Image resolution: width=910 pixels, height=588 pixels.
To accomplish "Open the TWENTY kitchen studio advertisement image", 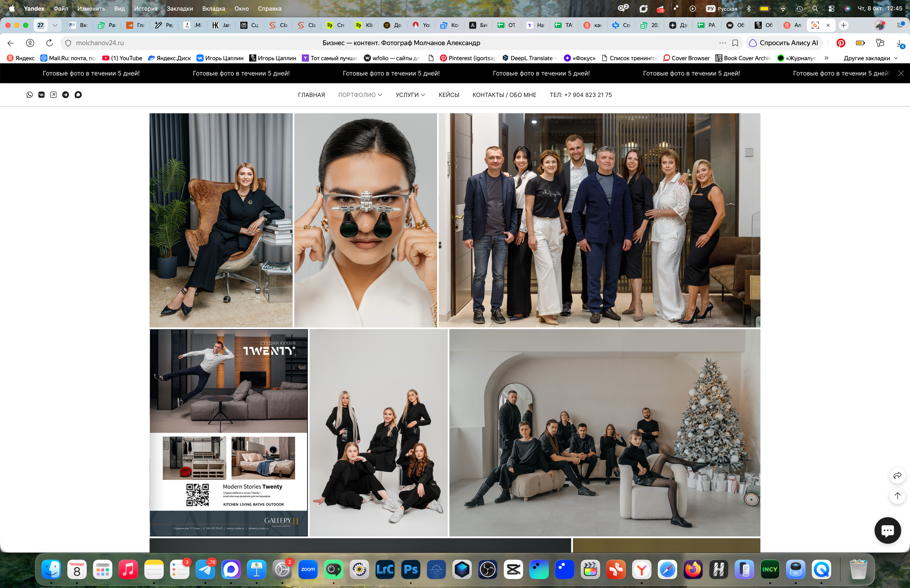I will pos(229,433).
